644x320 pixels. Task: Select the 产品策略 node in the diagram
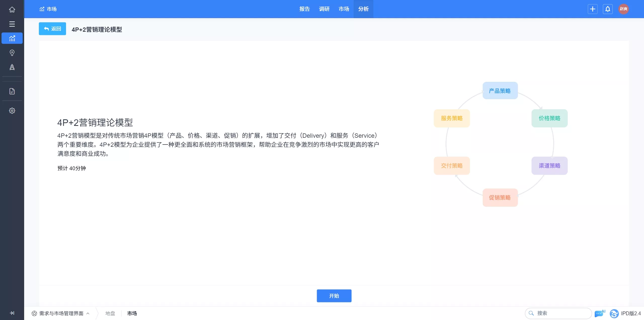click(500, 91)
